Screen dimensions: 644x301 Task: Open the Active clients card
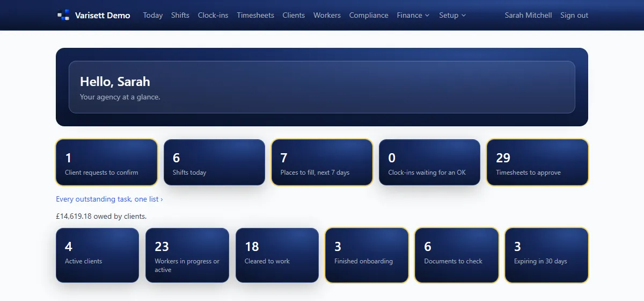(x=97, y=255)
